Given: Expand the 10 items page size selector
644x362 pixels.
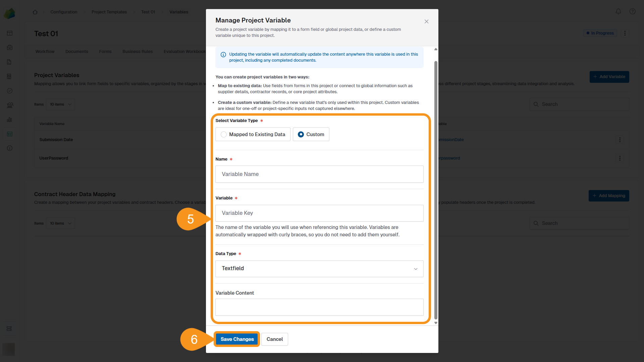Looking at the screenshot, I should [60, 104].
